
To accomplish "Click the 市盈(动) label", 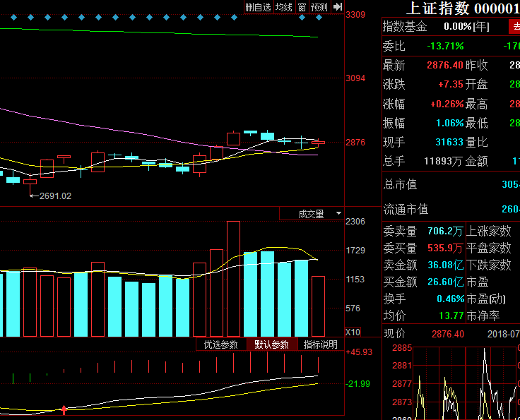I will (x=486, y=299).
